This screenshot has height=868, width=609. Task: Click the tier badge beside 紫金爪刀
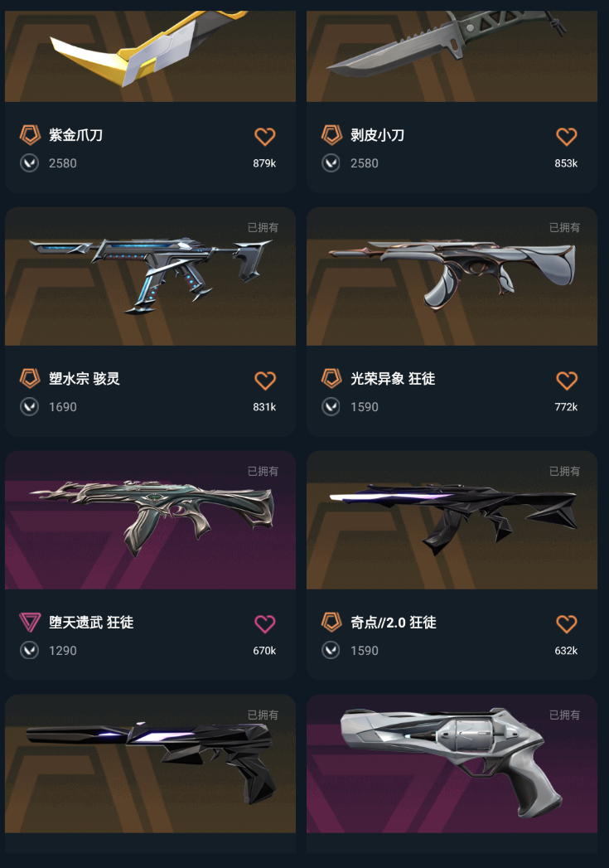(30, 135)
